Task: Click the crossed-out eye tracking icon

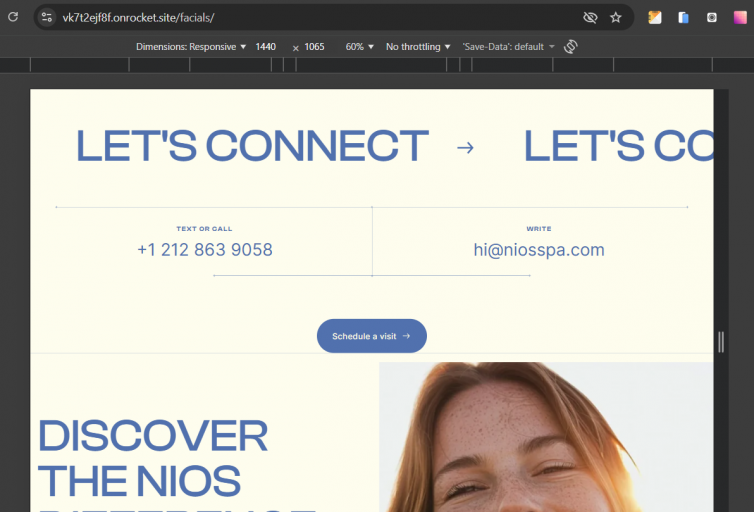Action: tap(590, 18)
